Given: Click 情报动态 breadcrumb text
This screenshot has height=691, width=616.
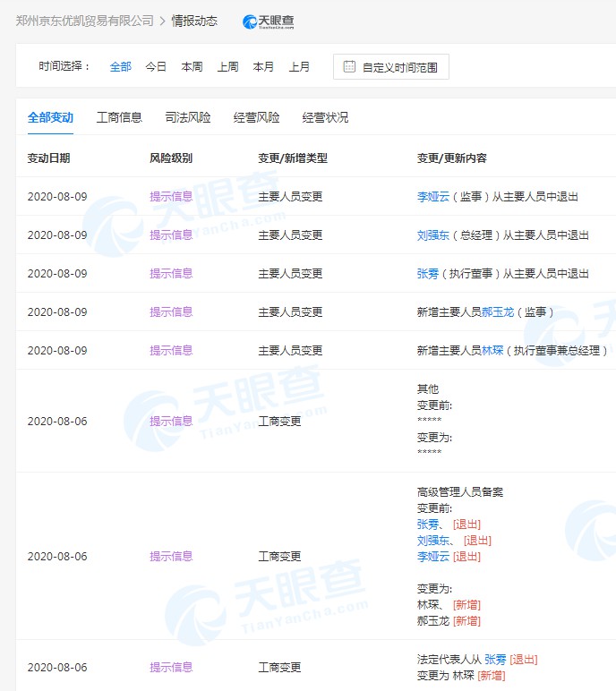Looking at the screenshot, I should pyautogui.click(x=194, y=21).
